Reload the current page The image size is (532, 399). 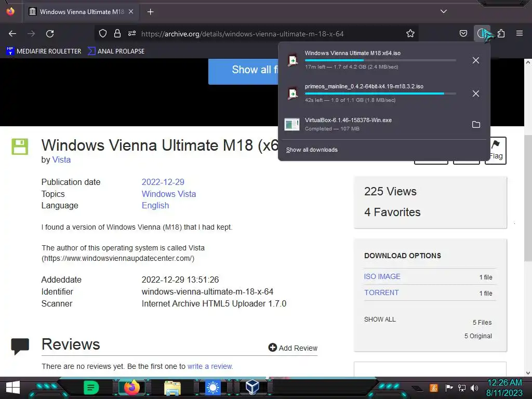(50, 34)
